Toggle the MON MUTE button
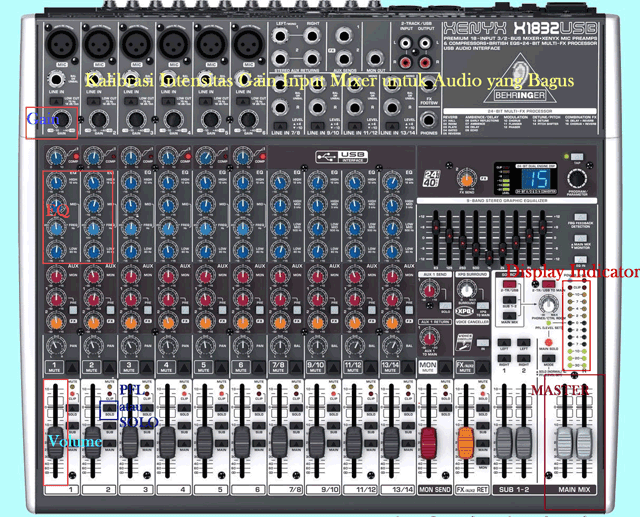 coord(446,366)
